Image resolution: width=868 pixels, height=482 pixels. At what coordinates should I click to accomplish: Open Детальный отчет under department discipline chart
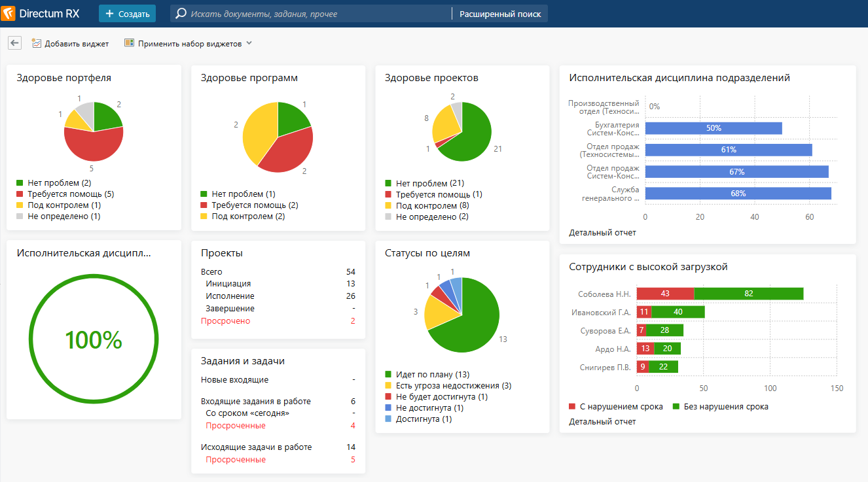click(602, 232)
